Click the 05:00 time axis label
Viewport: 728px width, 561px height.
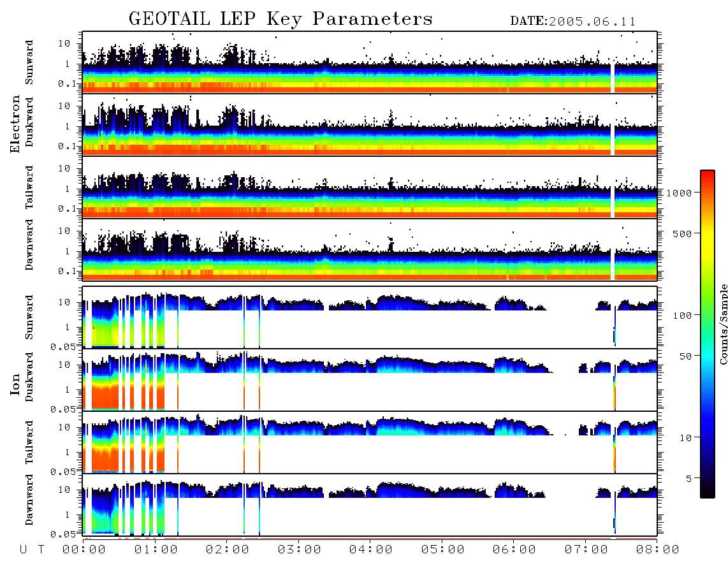click(x=443, y=550)
